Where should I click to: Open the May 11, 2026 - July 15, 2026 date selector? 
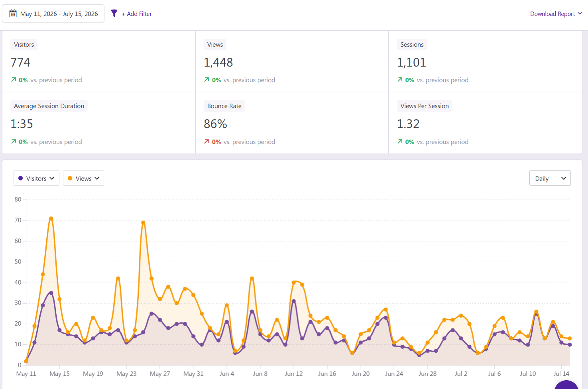(x=53, y=14)
